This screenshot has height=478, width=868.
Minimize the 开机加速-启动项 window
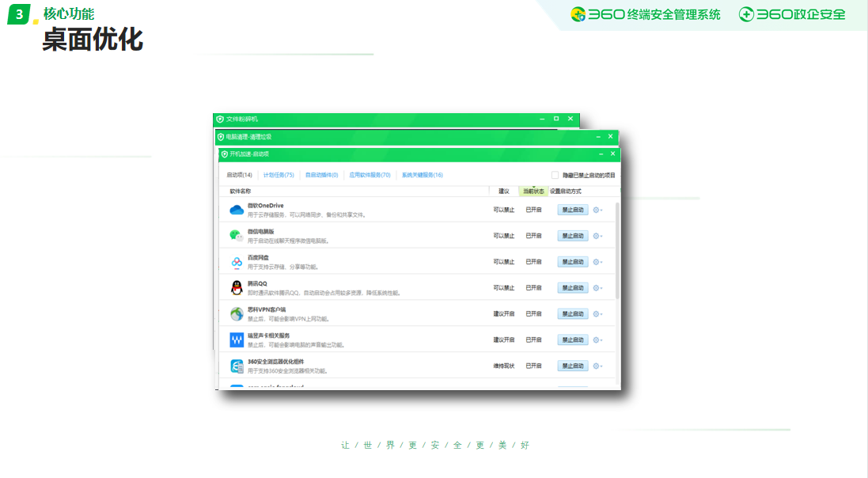pos(601,154)
